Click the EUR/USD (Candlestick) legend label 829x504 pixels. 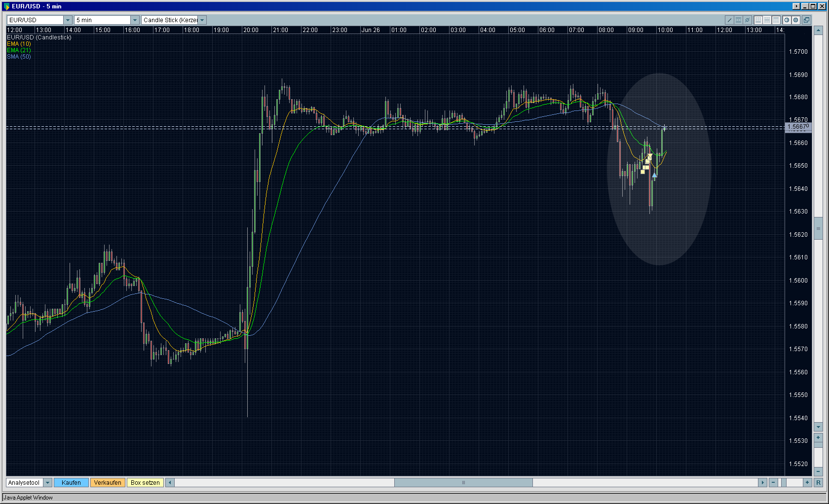click(39, 37)
